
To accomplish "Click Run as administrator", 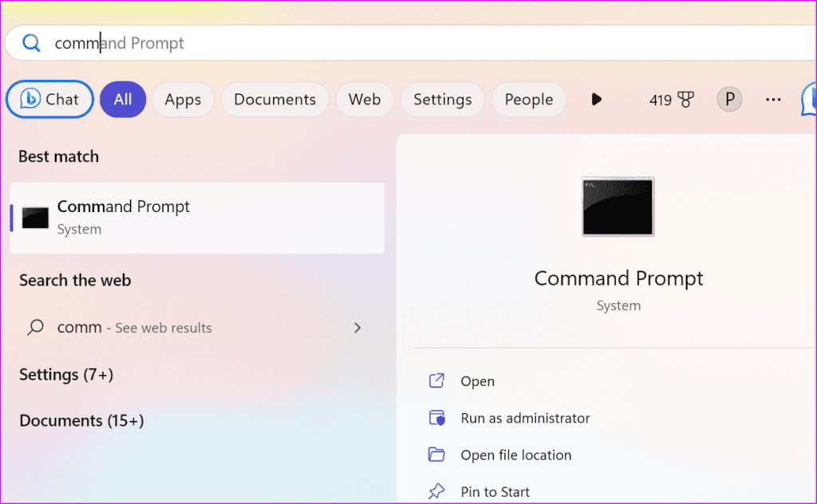I will pyautogui.click(x=526, y=418).
